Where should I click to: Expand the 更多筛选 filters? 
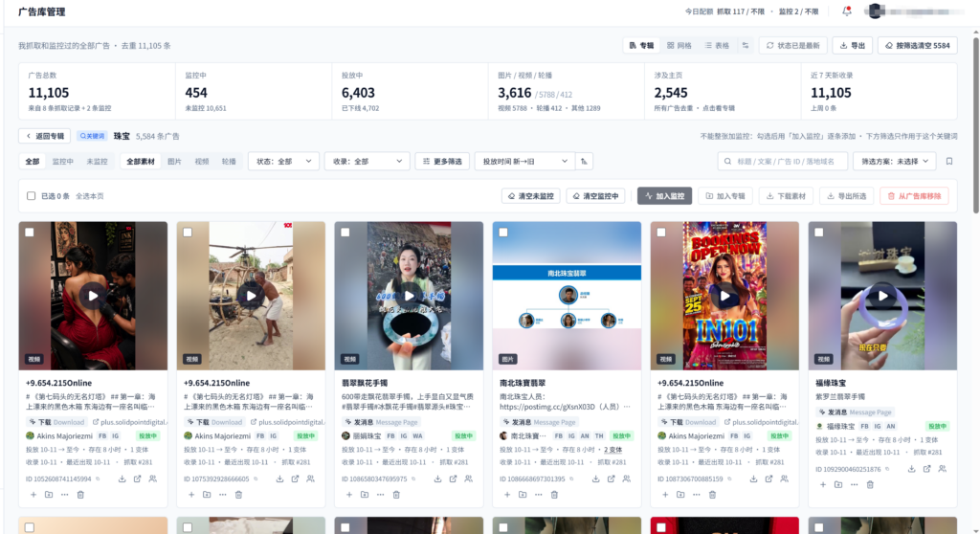click(x=442, y=162)
